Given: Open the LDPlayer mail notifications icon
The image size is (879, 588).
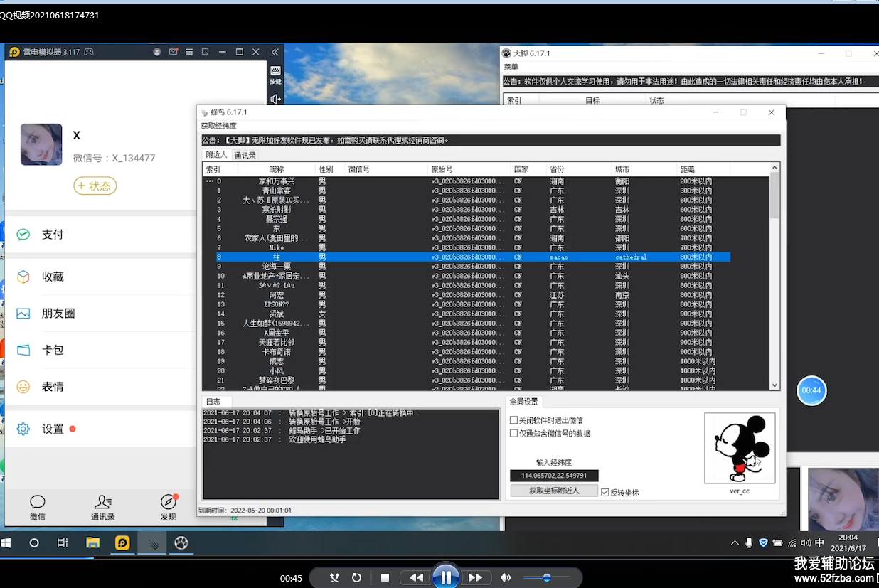Looking at the screenshot, I should tap(174, 52).
